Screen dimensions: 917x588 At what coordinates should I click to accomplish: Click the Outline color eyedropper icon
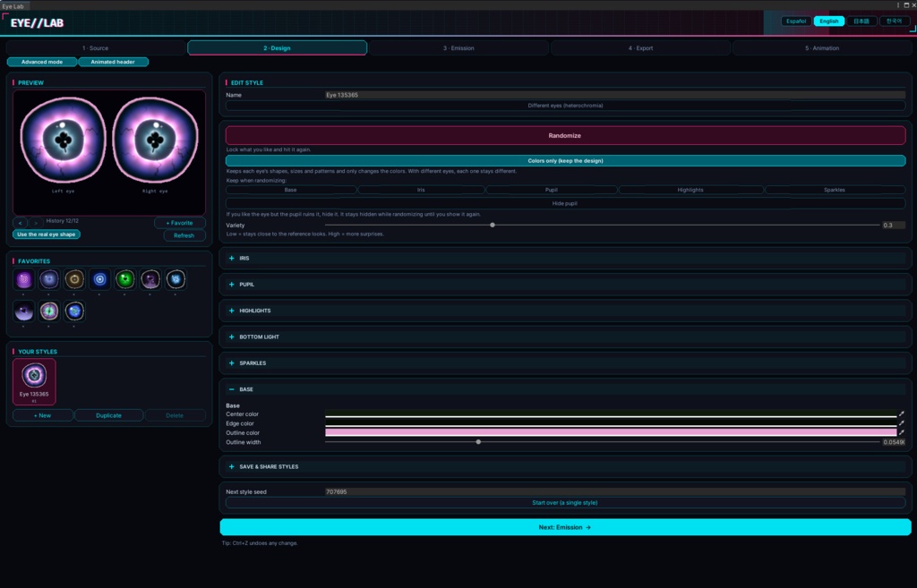point(901,432)
